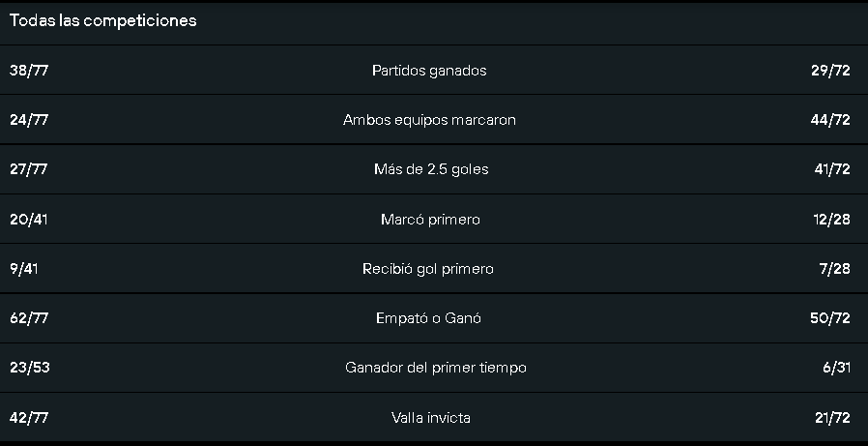Select the 'Ambos equipos marcaron' row label
868x446 pixels.
[429, 120]
